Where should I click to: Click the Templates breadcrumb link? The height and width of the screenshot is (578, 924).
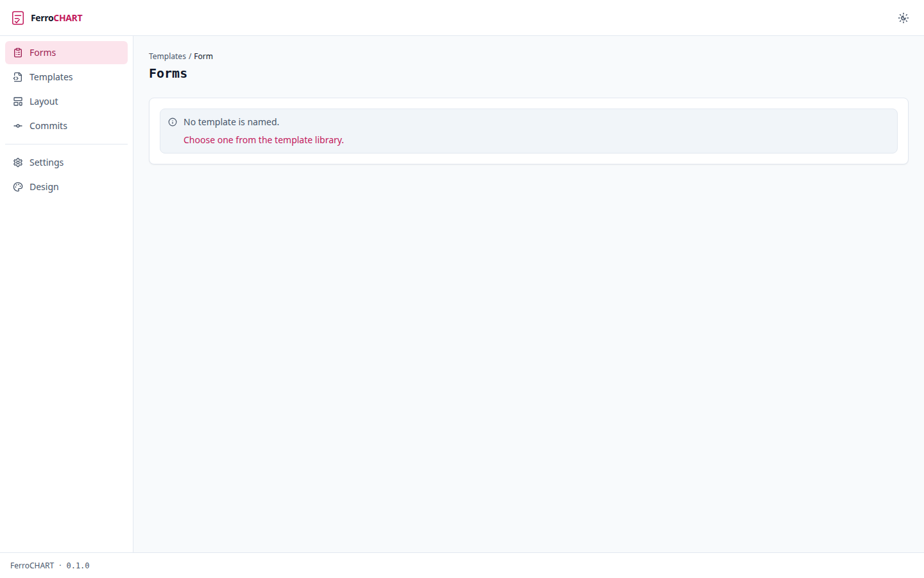click(x=167, y=57)
